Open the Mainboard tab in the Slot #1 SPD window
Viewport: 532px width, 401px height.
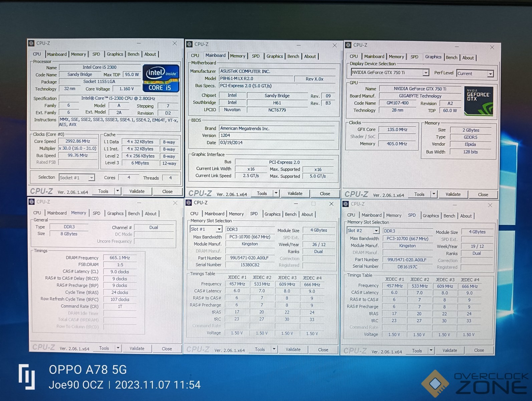[x=215, y=214]
